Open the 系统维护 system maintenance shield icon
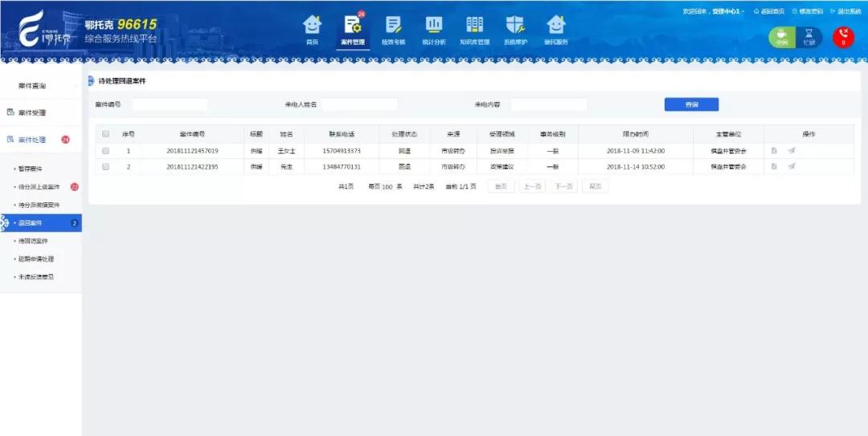The height and width of the screenshot is (436, 868). click(515, 27)
